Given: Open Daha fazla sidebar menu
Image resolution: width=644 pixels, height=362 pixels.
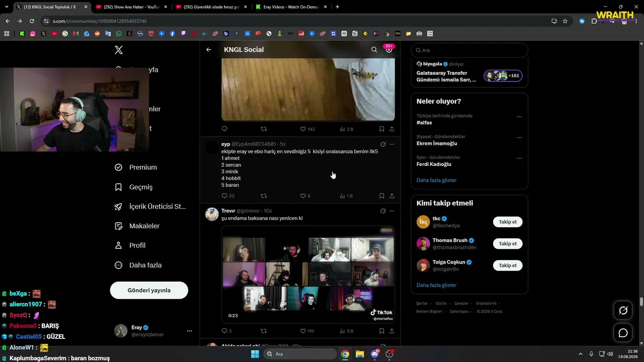Looking at the screenshot, I should 138,265.
